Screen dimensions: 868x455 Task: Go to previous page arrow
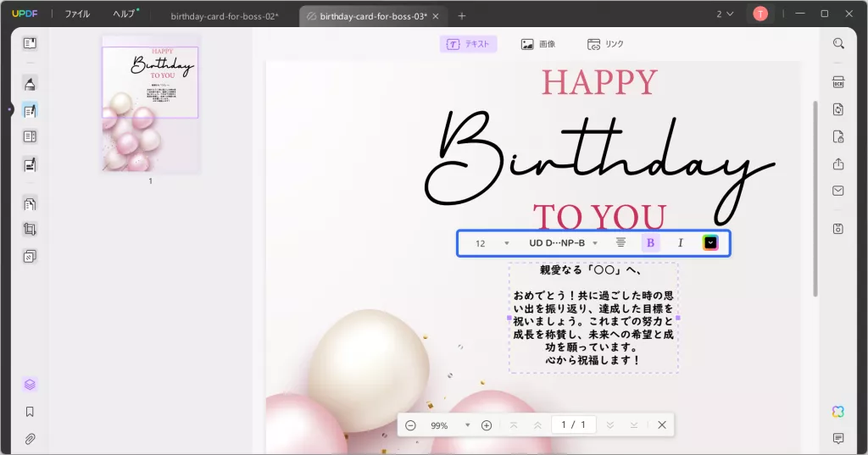537,425
